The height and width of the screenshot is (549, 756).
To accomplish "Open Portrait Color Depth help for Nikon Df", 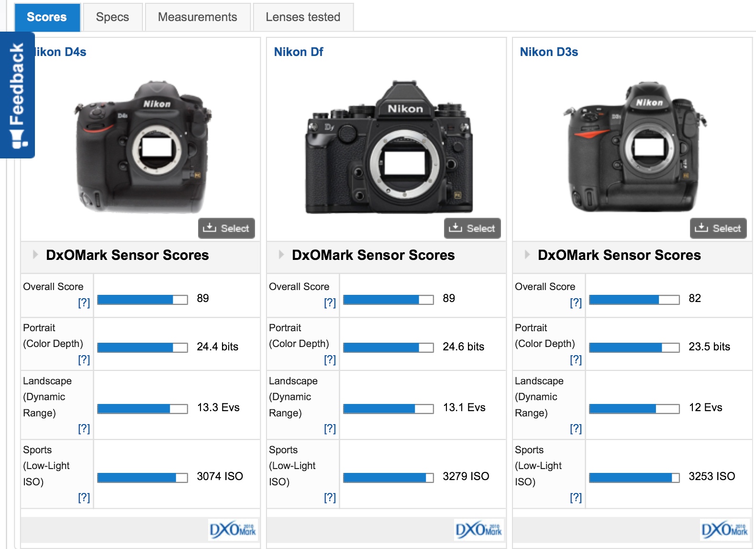I will (330, 359).
